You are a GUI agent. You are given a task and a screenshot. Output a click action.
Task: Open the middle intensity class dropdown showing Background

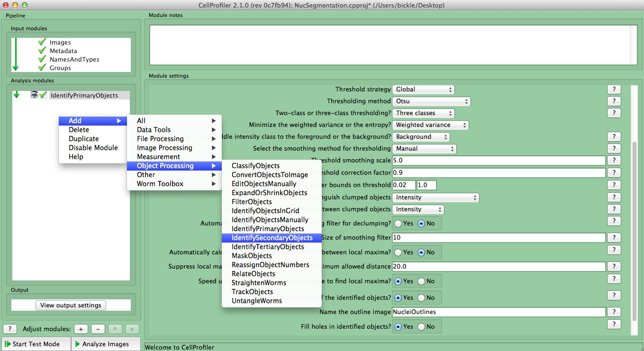[x=421, y=136]
